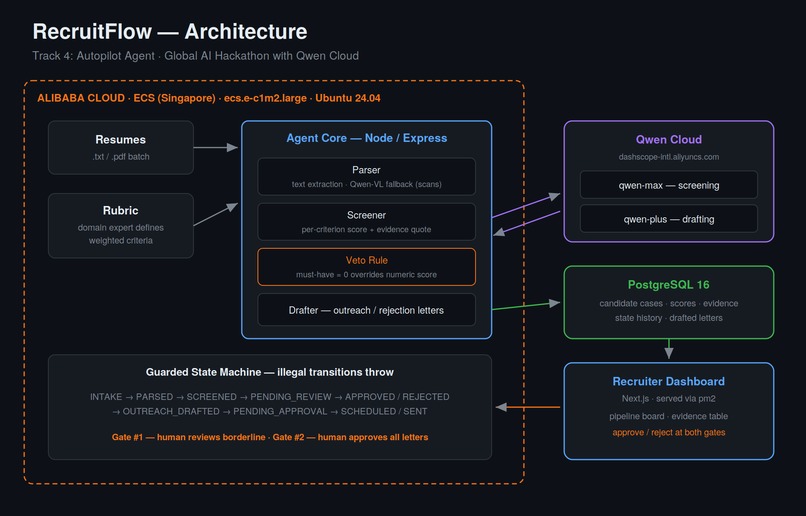806x516 pixels.
Task: Click the OUTREACH_DRAFTED → PENDING_APPROVAL state line
Action: pos(270,411)
